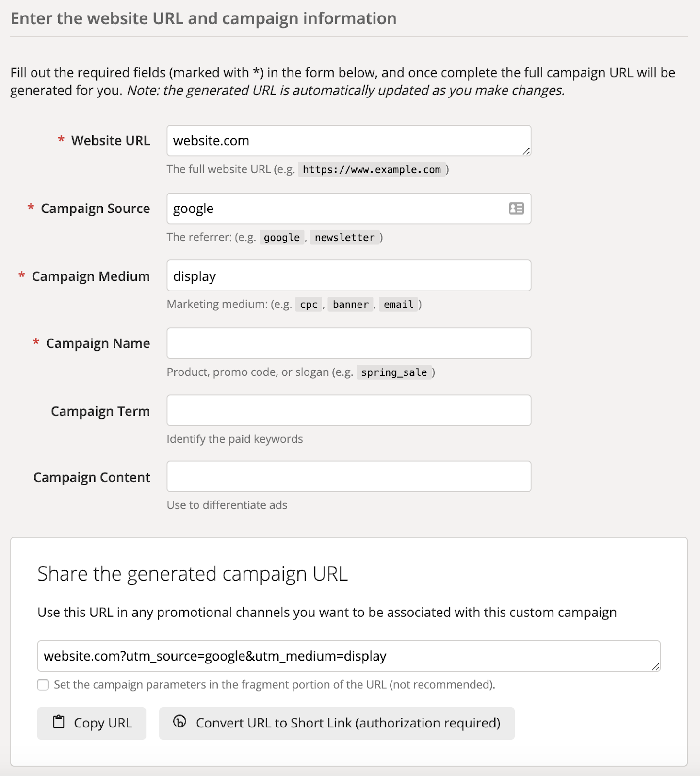Click the Campaign Term label

click(100, 411)
